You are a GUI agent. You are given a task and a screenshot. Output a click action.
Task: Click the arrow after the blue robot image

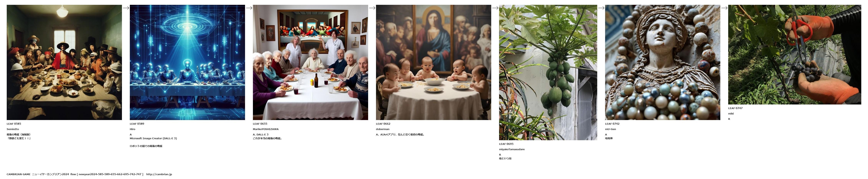click(249, 8)
